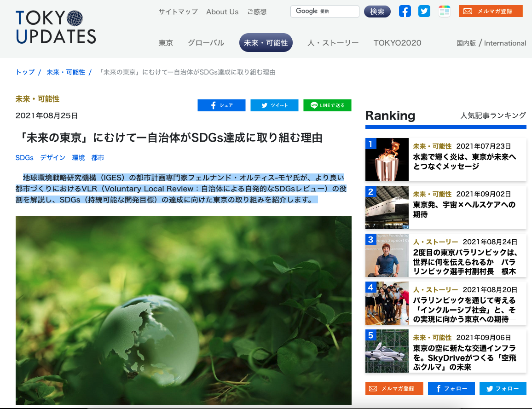
Task: Tweet the article with ツイート button
Action: pos(274,105)
